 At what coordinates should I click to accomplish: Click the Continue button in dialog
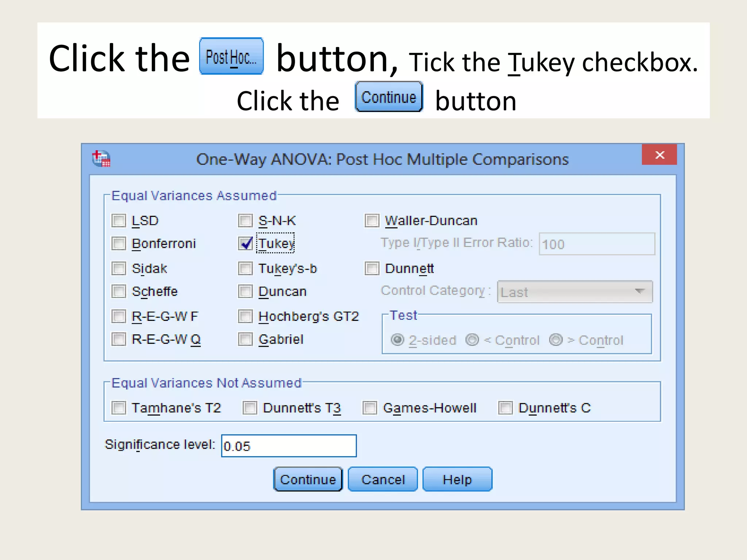point(308,479)
